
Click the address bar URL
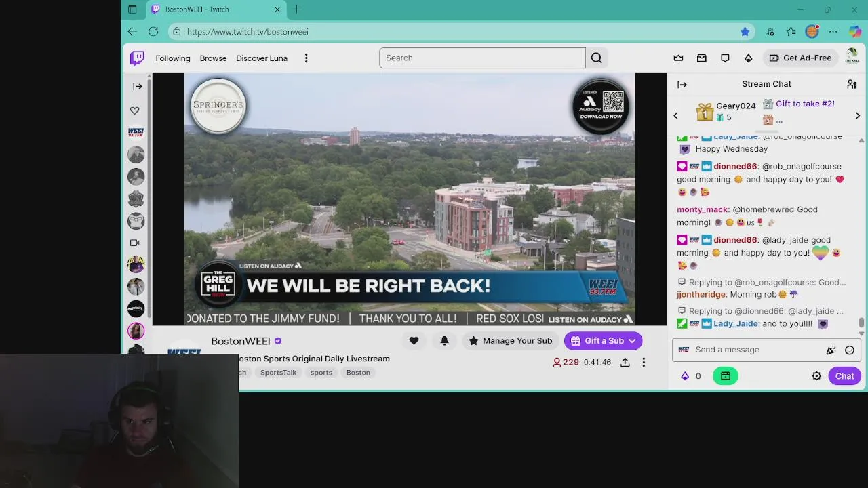click(248, 32)
